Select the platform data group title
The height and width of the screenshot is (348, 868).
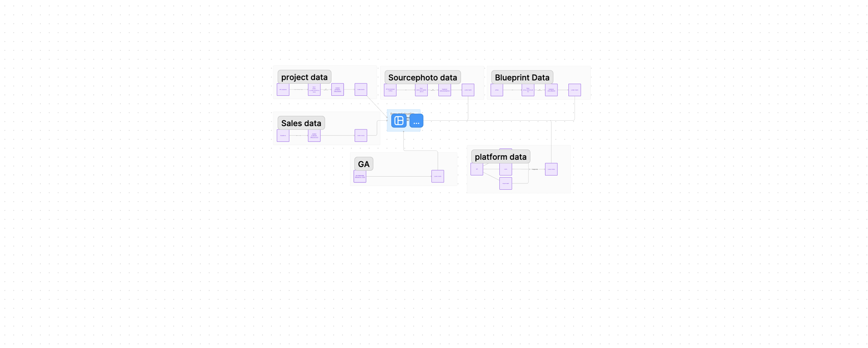(500, 156)
